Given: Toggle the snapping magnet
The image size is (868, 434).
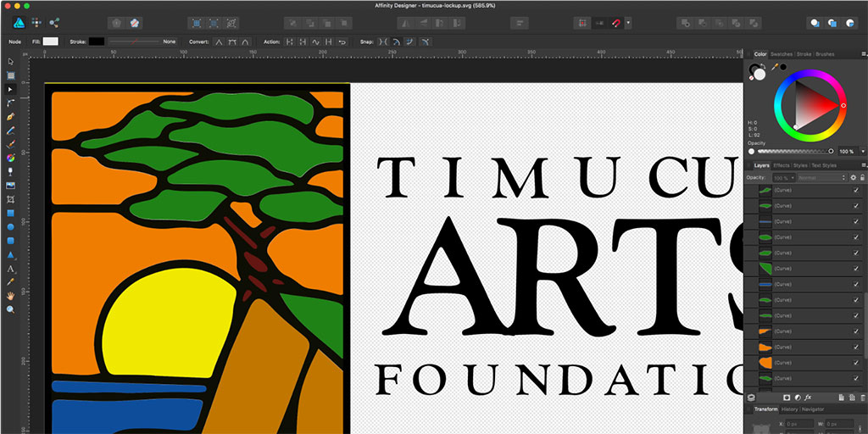Looking at the screenshot, I should pos(616,23).
